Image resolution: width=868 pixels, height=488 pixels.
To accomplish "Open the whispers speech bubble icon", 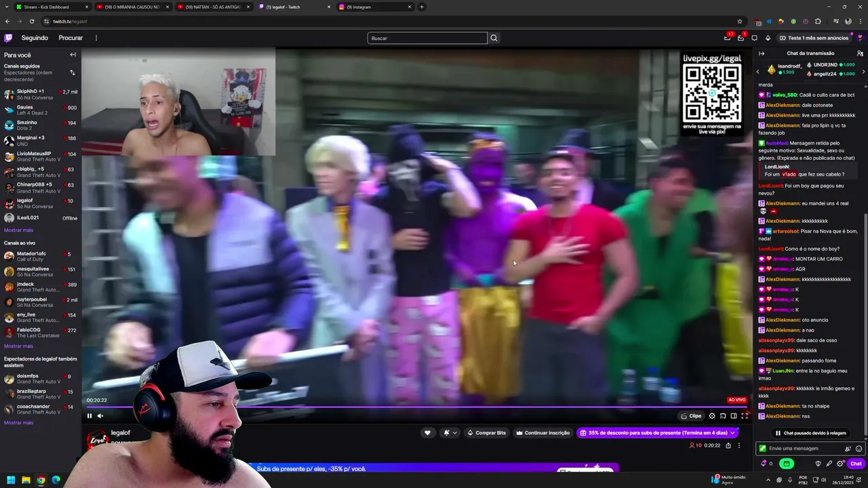I will pyautogui.click(x=754, y=38).
